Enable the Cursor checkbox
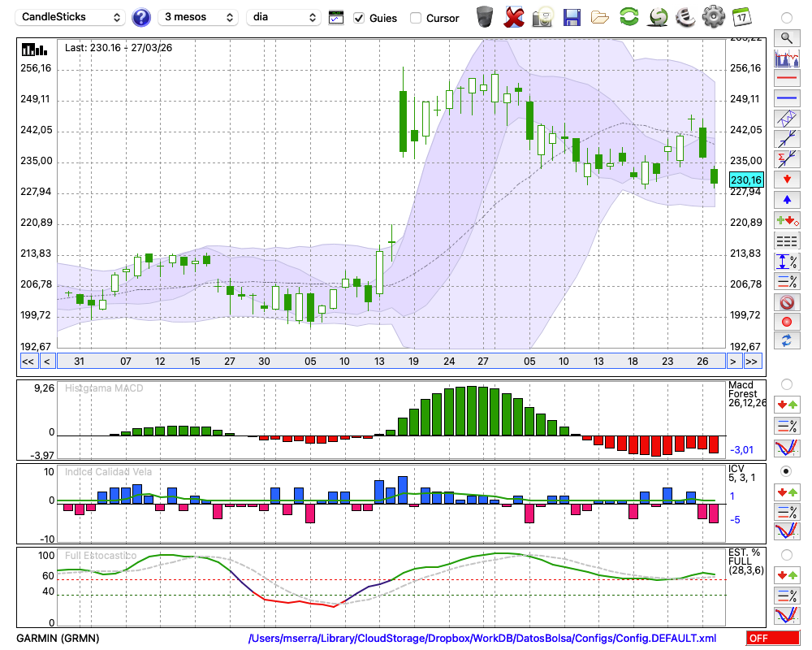812x650 pixels. tap(416, 18)
